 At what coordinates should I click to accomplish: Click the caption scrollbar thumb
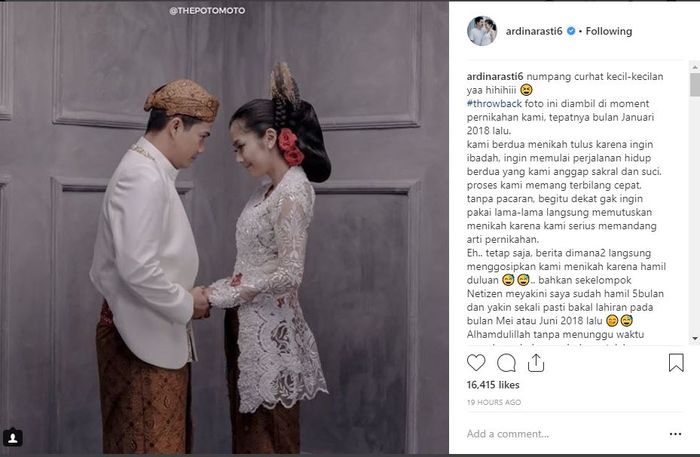coord(695,85)
